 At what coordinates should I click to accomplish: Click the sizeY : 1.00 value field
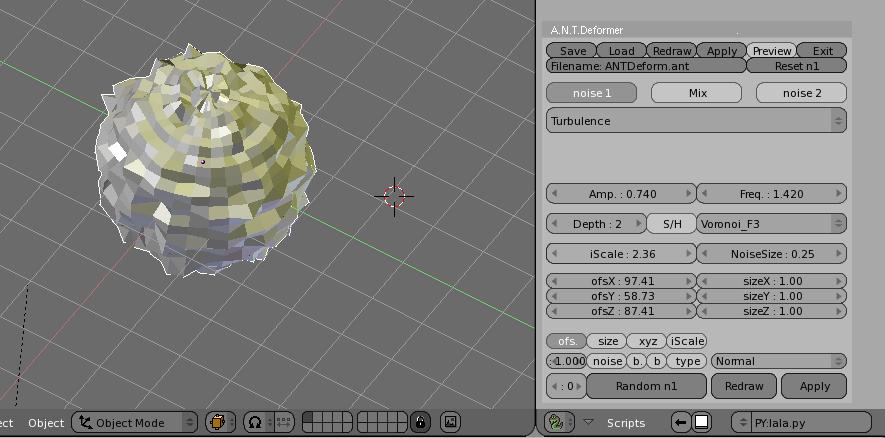click(x=772, y=296)
